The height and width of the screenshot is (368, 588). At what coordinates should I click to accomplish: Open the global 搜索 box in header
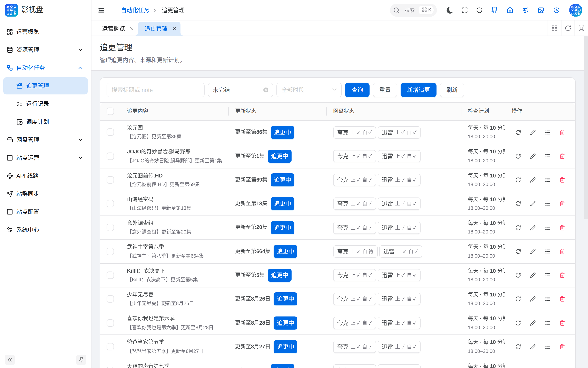point(413,10)
